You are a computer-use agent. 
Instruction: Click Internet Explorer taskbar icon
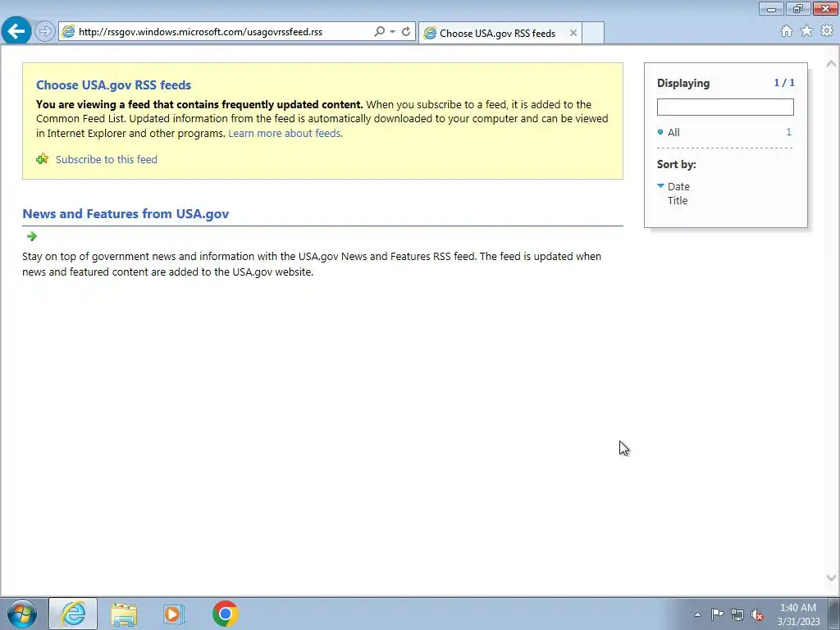(x=73, y=614)
